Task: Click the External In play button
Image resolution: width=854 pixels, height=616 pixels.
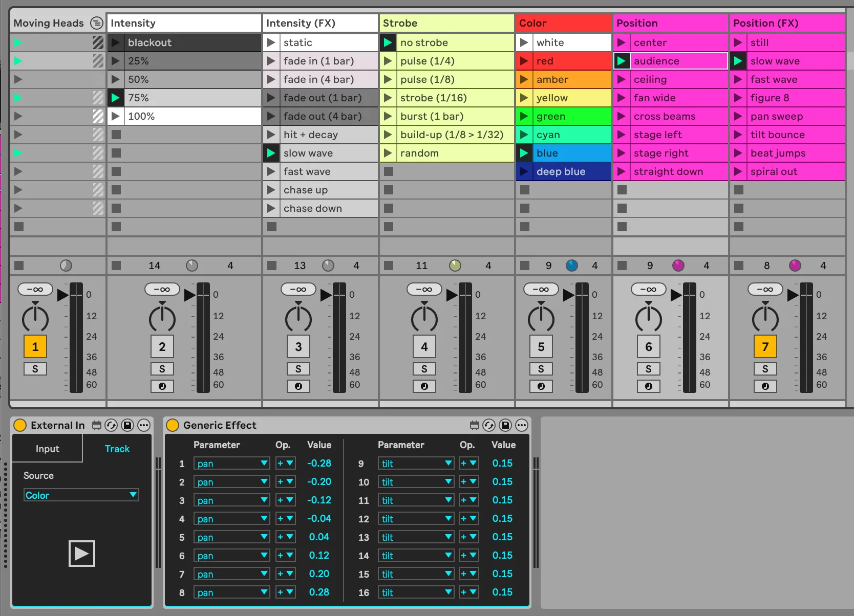Action: coord(82,554)
